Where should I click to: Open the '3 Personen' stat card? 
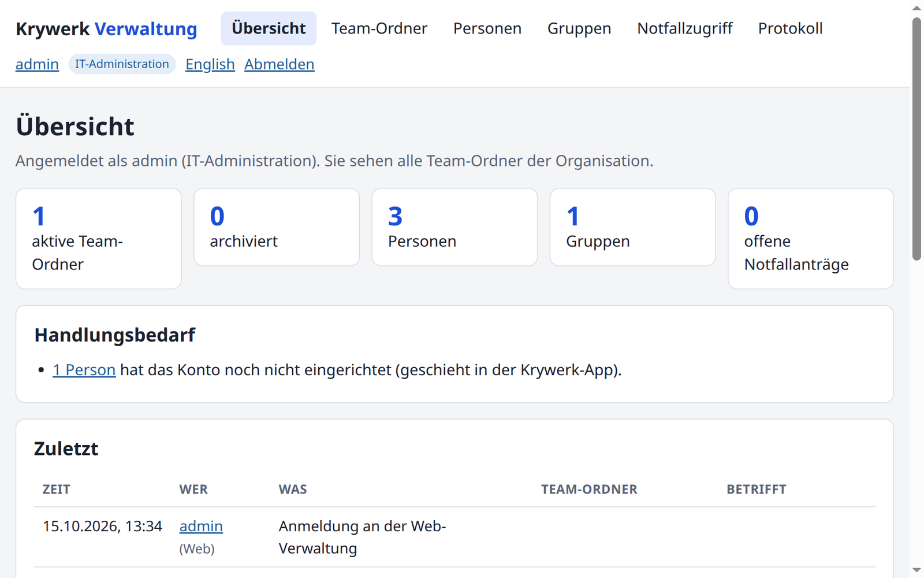click(454, 227)
